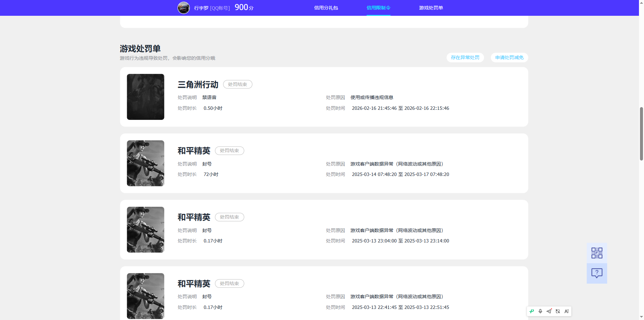Click the user avatar in the header
Screen dimensions: 644x320
click(x=183, y=8)
